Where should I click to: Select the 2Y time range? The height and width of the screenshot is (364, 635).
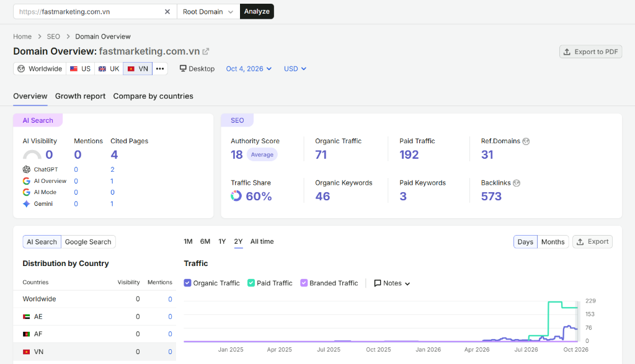pyautogui.click(x=238, y=241)
